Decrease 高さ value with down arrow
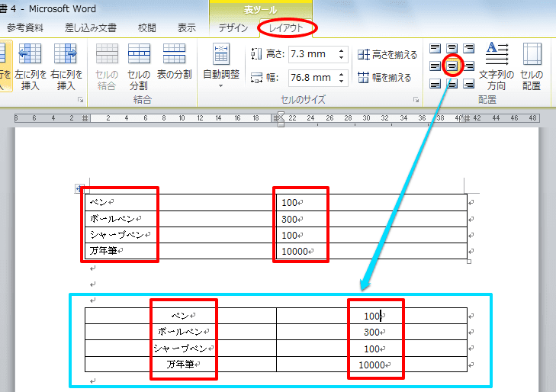 pyautogui.click(x=341, y=58)
